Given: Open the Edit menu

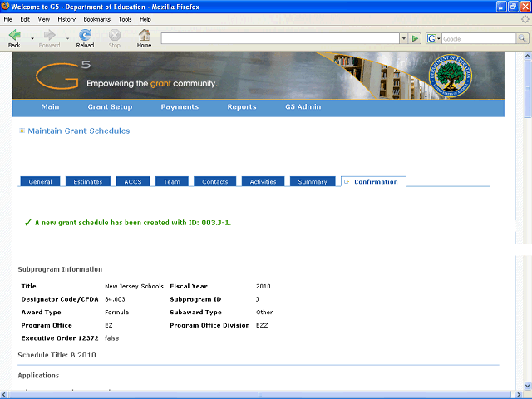Looking at the screenshot, I should pyautogui.click(x=25, y=19).
